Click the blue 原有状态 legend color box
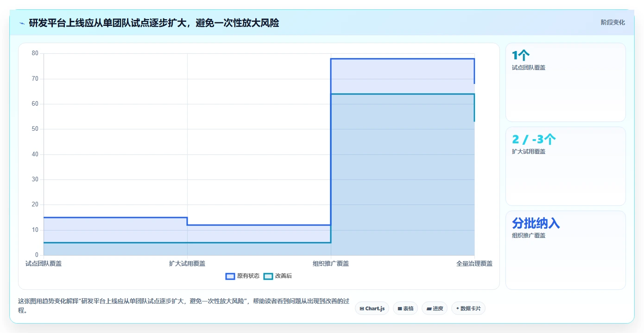 [230, 276]
